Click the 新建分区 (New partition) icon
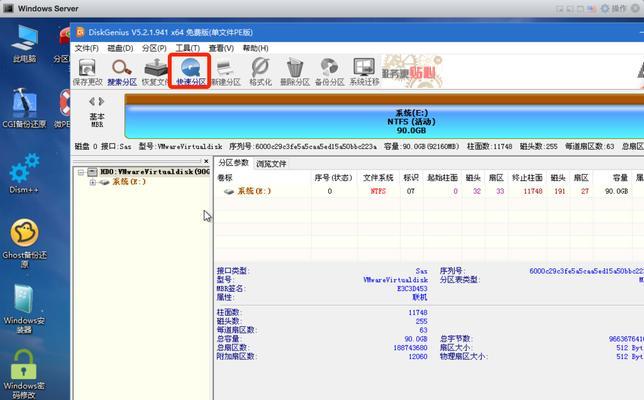Image resolution: width=644 pixels, height=400 pixels. pyautogui.click(x=225, y=72)
